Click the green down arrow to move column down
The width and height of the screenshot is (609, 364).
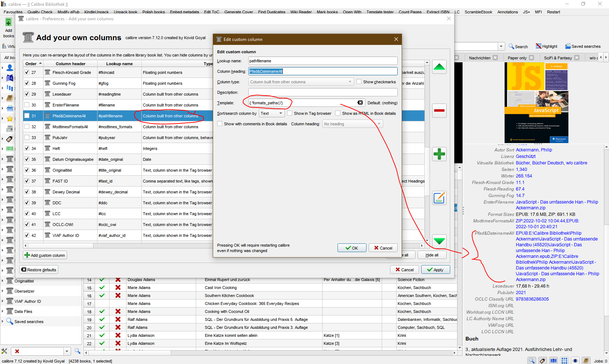point(439,241)
